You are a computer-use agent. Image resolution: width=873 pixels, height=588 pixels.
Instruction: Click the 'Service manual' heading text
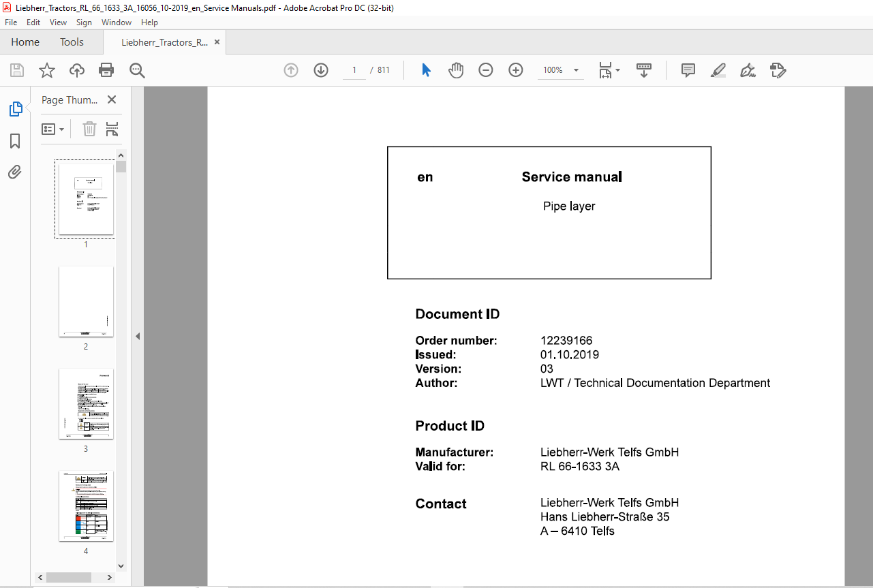tap(572, 177)
